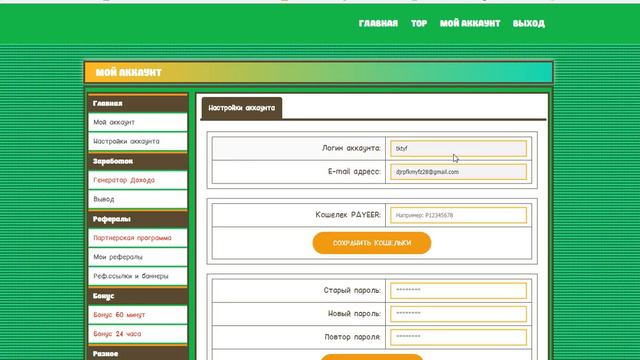This screenshot has width=640, height=360.
Task: Open Партнерская программа sidebar link
Action: (138, 238)
